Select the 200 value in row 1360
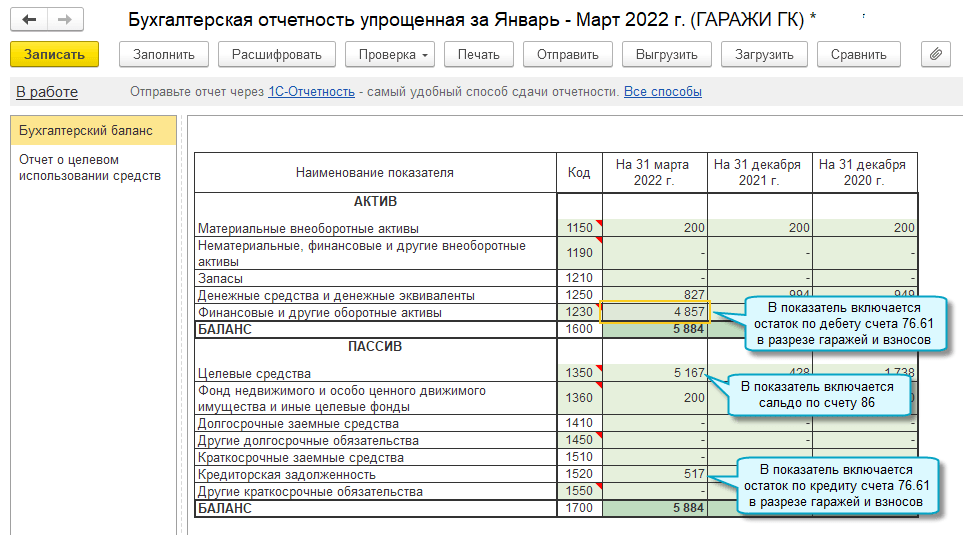Viewport: 963px width, 535px height. [x=655, y=397]
